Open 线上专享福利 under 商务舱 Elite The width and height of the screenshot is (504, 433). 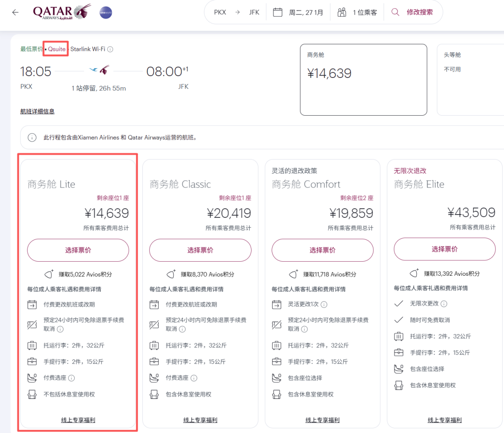(444, 420)
